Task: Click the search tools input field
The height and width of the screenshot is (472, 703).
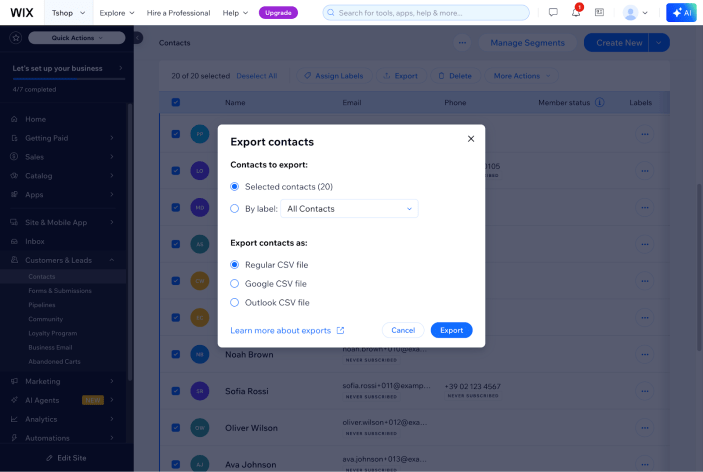Action: click(x=426, y=13)
